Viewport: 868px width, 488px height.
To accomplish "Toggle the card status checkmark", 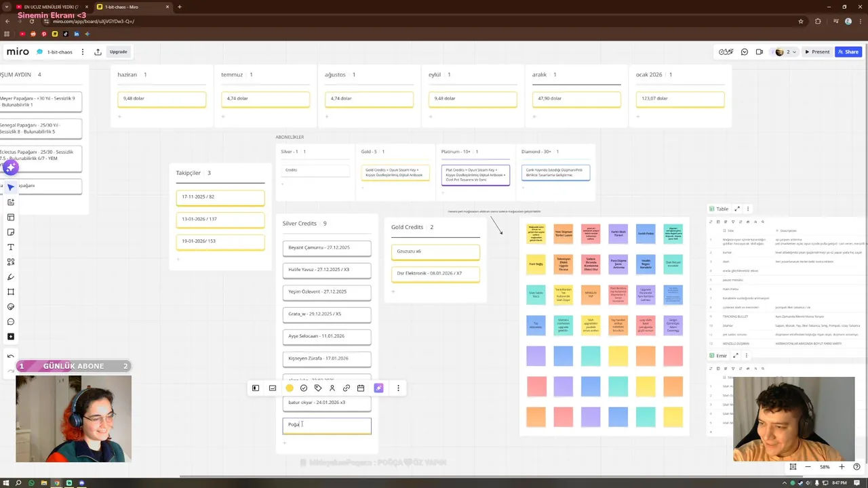I will [x=304, y=388].
